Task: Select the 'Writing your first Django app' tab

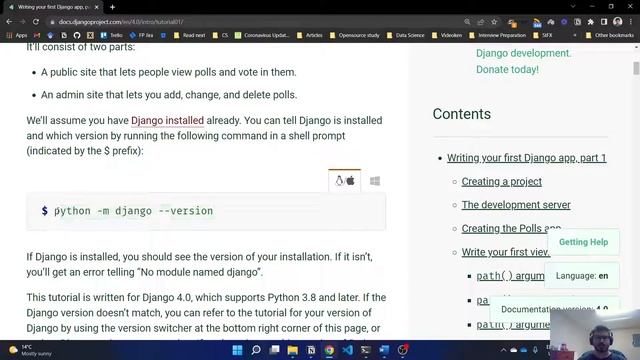Action: point(52,7)
